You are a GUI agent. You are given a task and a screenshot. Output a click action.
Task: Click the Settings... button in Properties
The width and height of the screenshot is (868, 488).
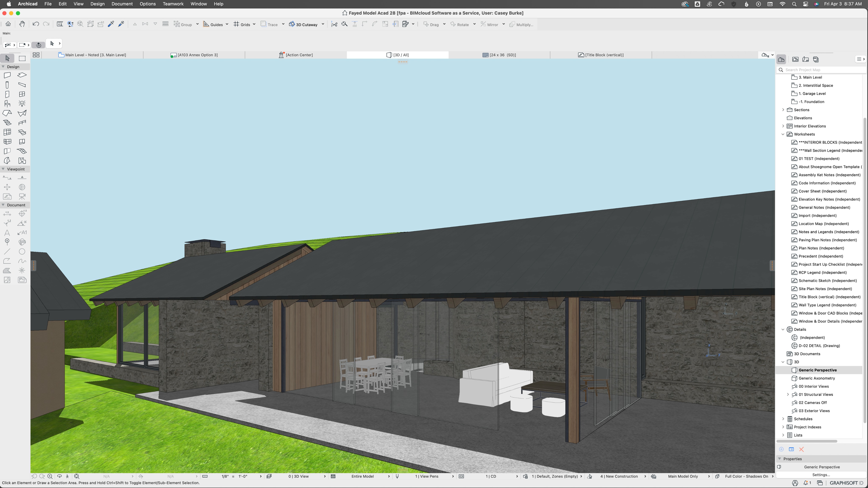pyautogui.click(x=821, y=475)
